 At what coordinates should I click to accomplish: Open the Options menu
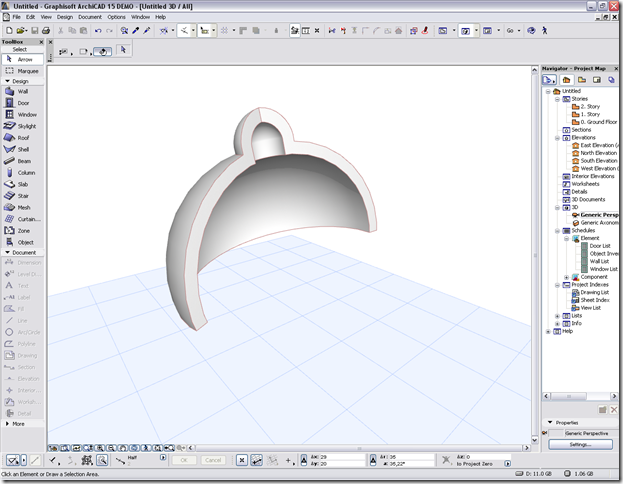(116, 17)
